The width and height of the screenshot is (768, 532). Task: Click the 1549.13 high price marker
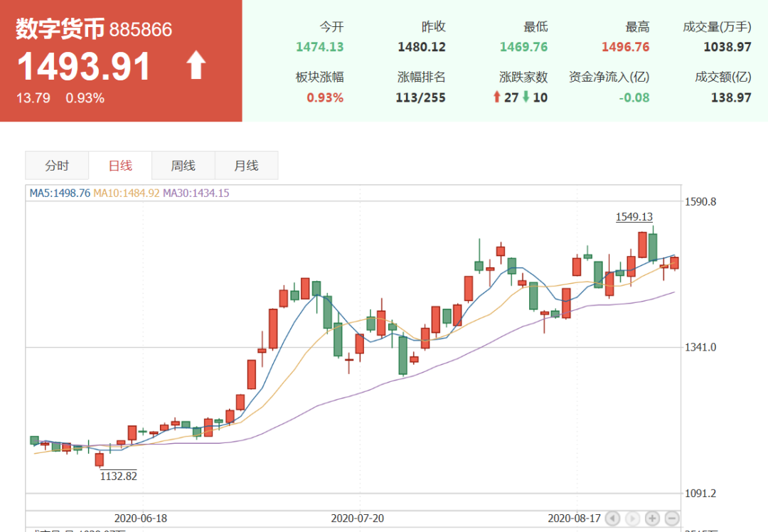click(x=634, y=216)
